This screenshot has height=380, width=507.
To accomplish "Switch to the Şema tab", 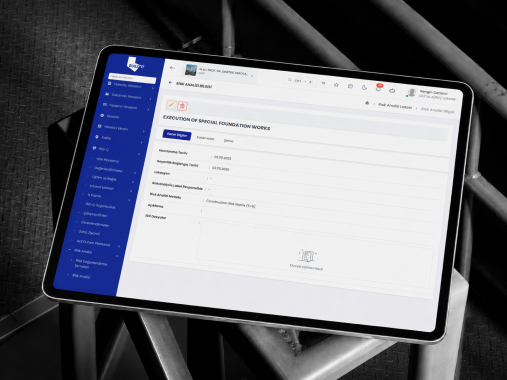I will click(x=229, y=141).
